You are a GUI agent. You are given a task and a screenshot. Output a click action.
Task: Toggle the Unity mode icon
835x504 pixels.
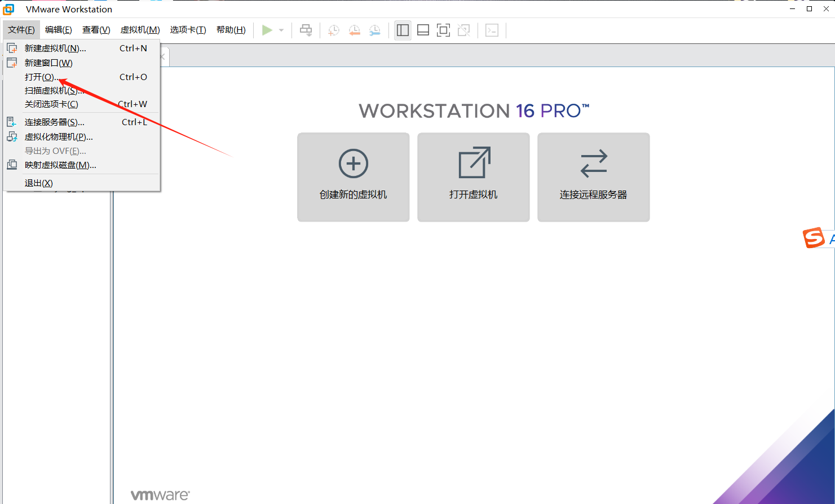coord(464,30)
